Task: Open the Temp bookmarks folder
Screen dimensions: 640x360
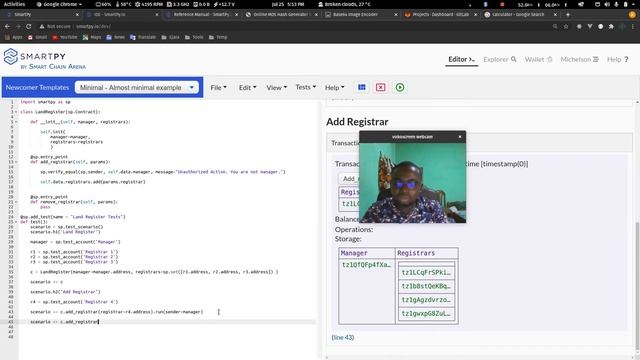Action: click(218, 37)
